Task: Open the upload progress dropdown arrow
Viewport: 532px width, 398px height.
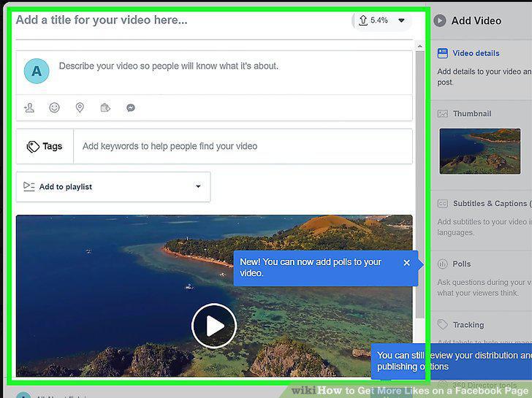Action: [x=401, y=20]
